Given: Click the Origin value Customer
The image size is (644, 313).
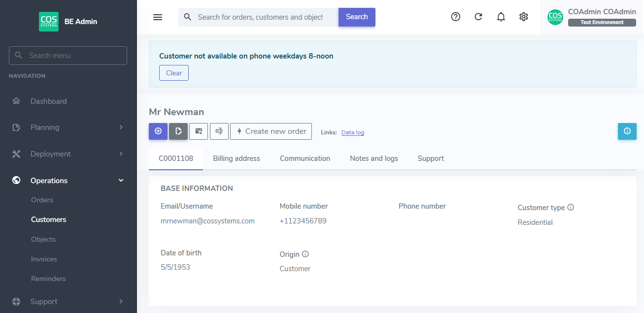Looking at the screenshot, I should pos(295,269).
